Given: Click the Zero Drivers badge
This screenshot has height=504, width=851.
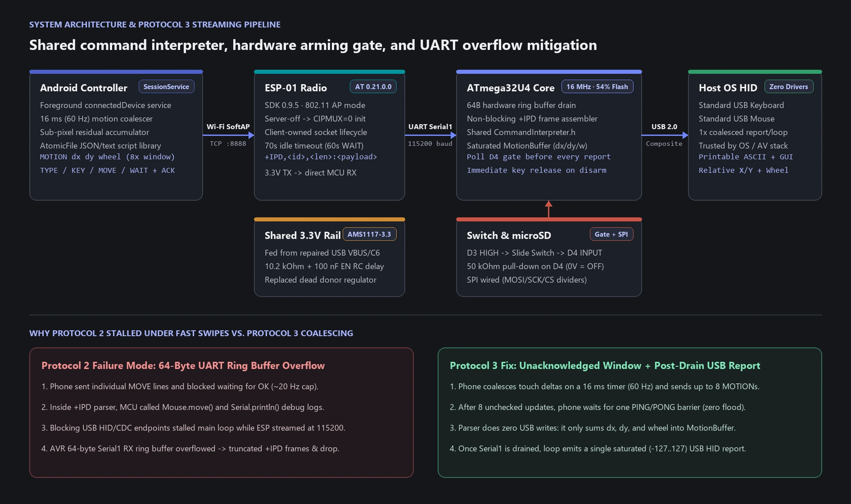Looking at the screenshot, I should click(x=788, y=87).
